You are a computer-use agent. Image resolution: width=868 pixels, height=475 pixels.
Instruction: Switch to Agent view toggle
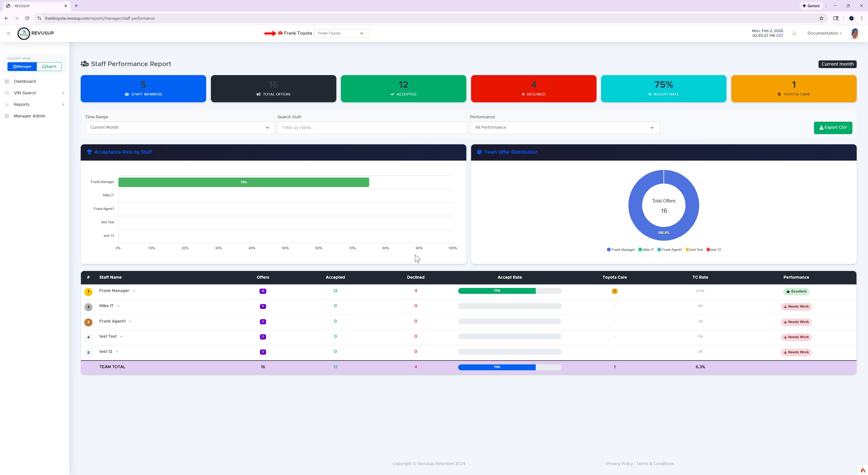click(x=49, y=67)
